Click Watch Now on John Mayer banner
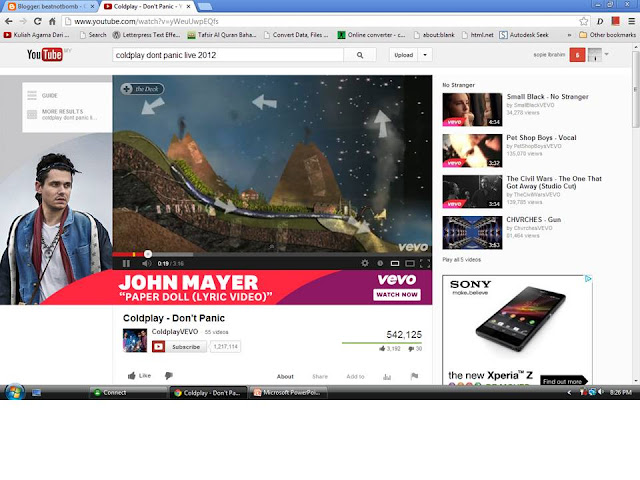Screen dimensions: 640x480 pos(397,295)
